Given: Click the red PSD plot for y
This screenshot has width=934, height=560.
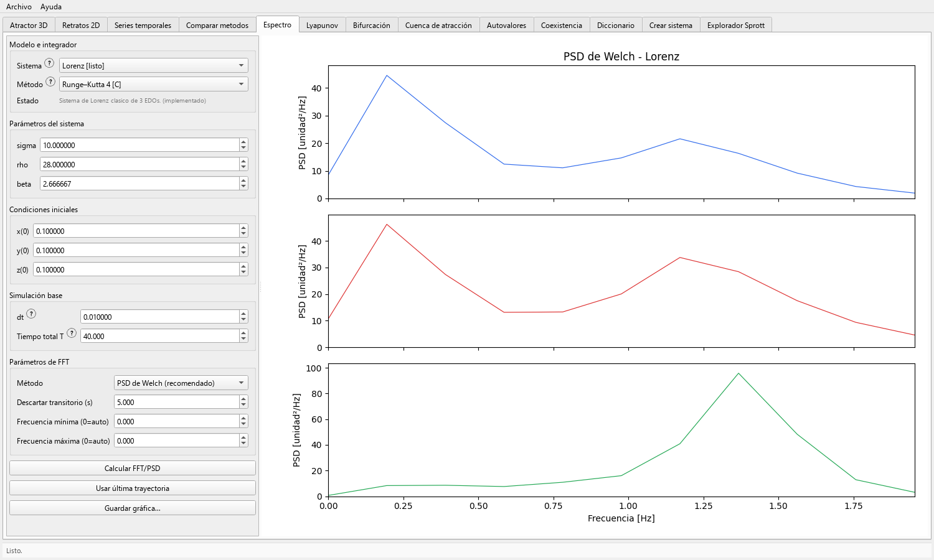Looking at the screenshot, I should pos(621,281).
